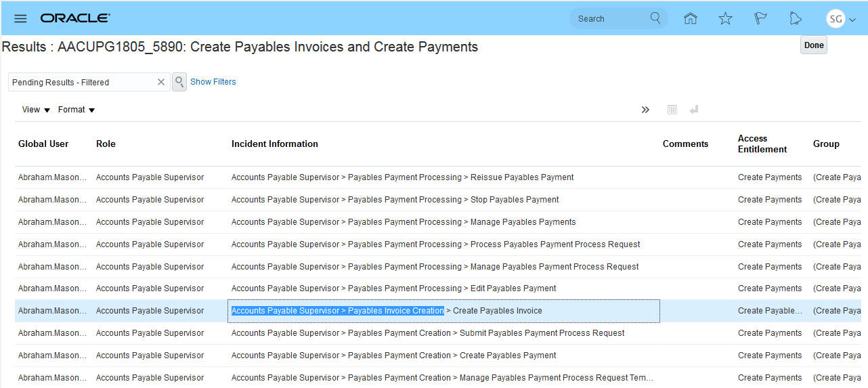Image resolution: width=868 pixels, height=388 pixels.
Task: Open the Notifications bell icon
Action: 796,18
